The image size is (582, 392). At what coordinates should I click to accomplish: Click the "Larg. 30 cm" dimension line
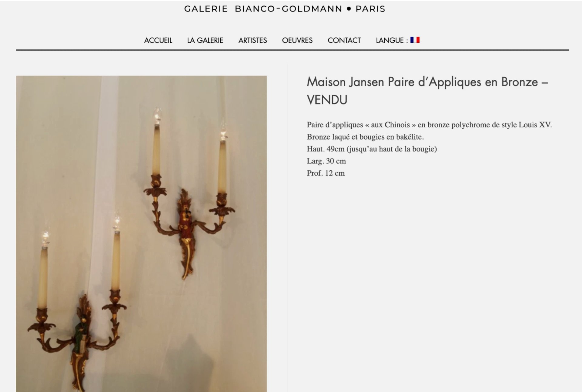click(326, 161)
